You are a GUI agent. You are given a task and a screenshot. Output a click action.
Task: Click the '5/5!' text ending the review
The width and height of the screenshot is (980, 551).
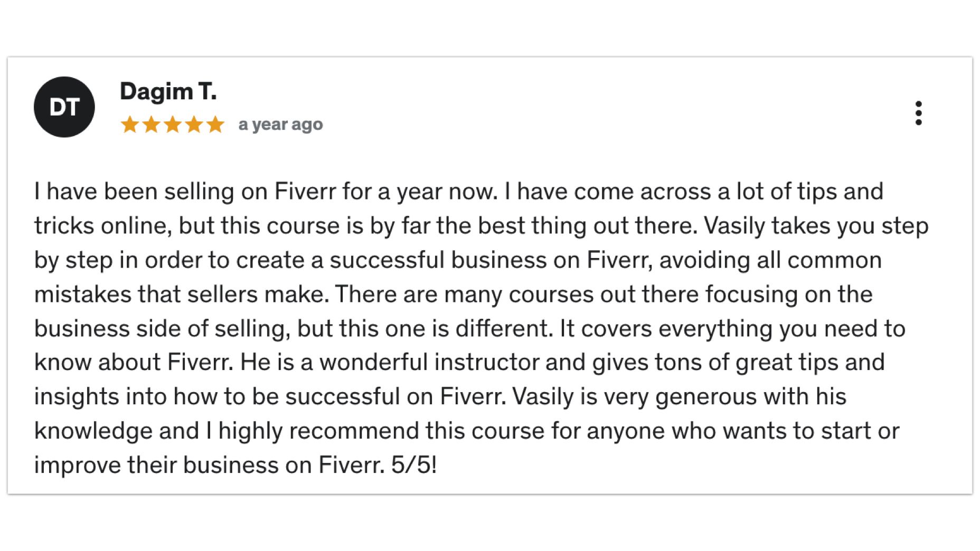click(x=414, y=465)
